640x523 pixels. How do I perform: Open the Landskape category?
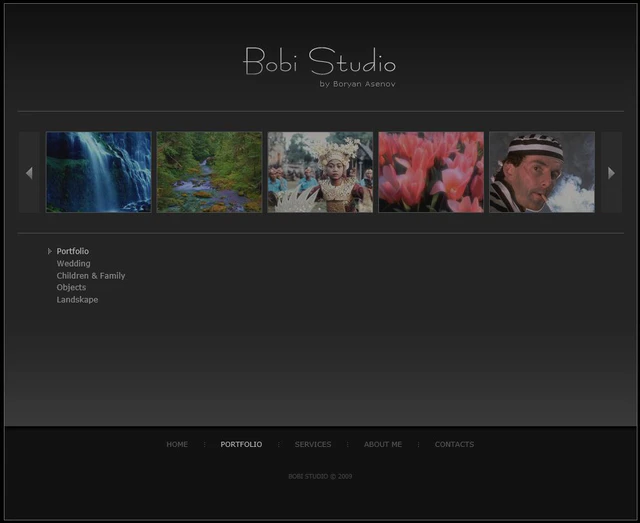pos(77,300)
